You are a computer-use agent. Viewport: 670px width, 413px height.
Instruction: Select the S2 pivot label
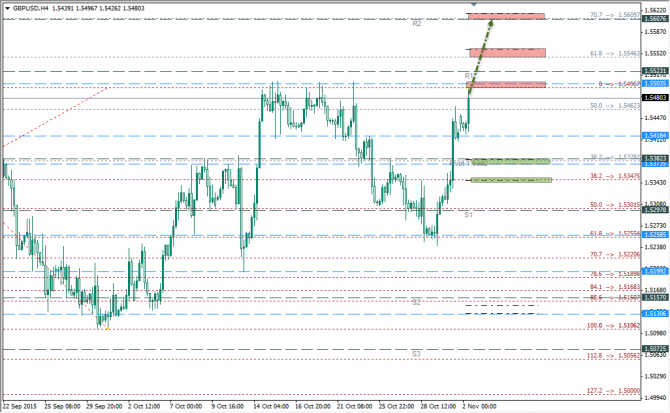tap(416, 302)
